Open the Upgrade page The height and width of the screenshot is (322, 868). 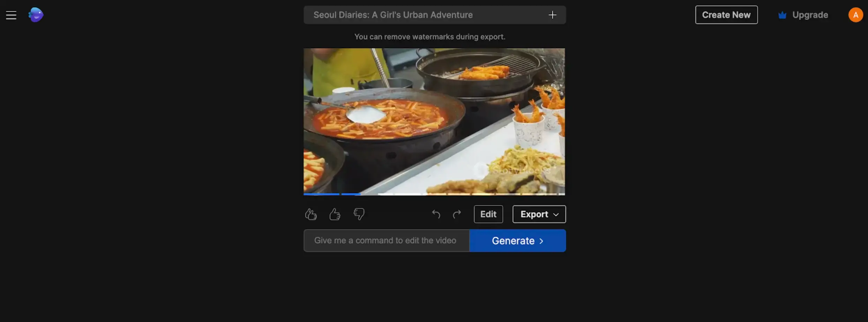(810, 15)
